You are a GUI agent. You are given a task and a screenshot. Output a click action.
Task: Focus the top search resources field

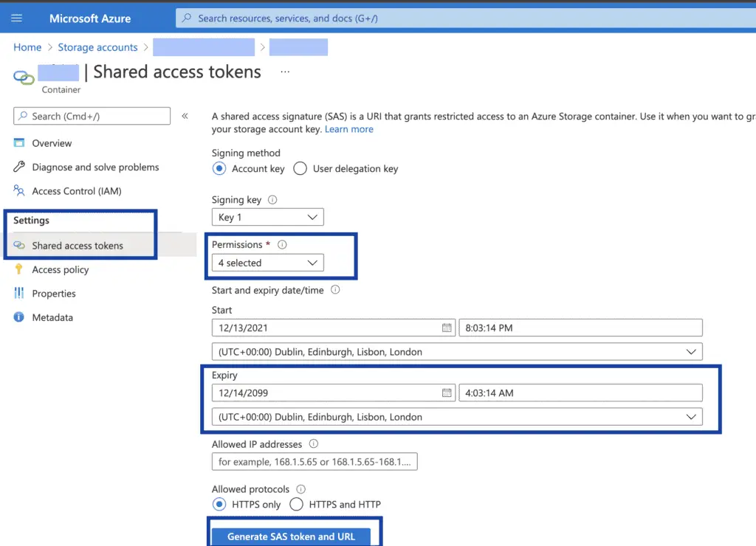(466, 18)
